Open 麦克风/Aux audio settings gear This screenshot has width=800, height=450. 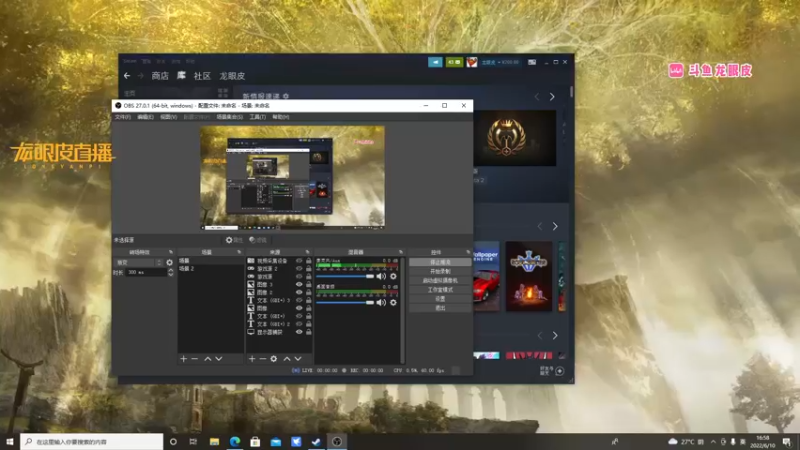(393, 276)
